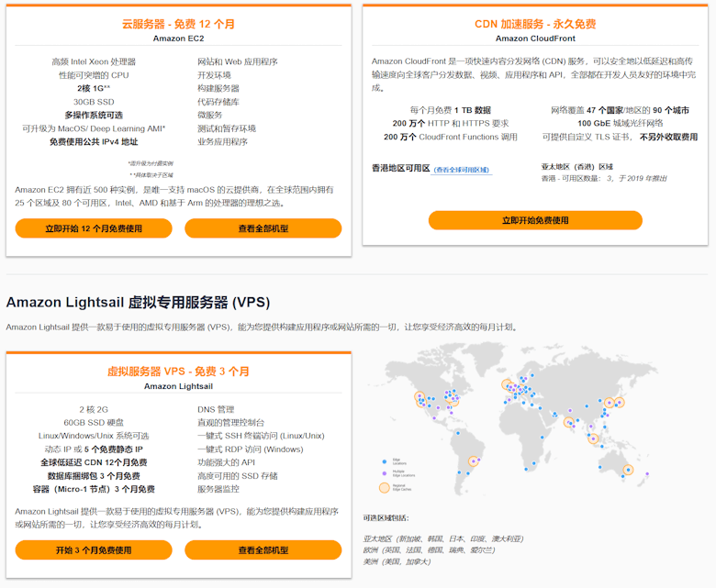Viewport: 716px width, 588px height.
Task: Click DNS 管理 feature text
Action: coord(216,409)
